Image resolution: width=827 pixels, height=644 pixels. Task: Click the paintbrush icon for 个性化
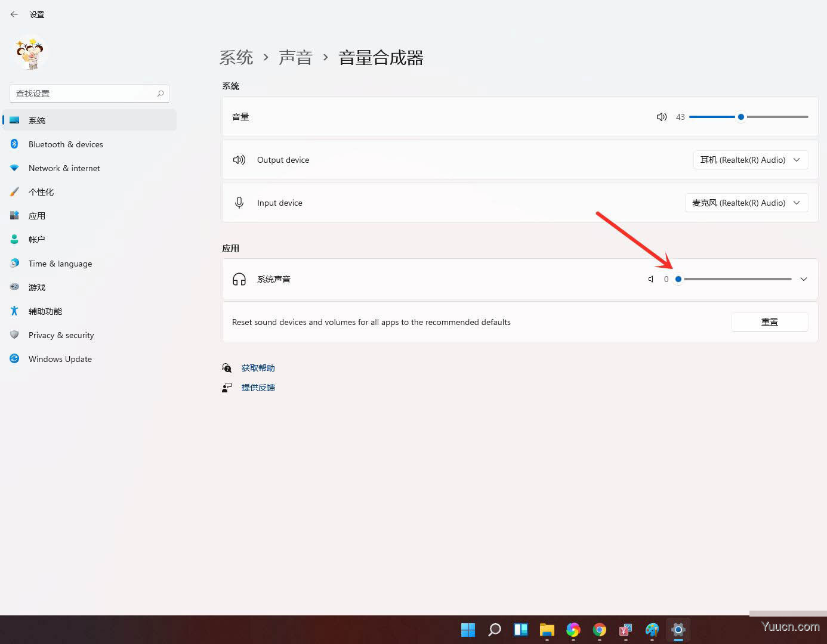(14, 192)
